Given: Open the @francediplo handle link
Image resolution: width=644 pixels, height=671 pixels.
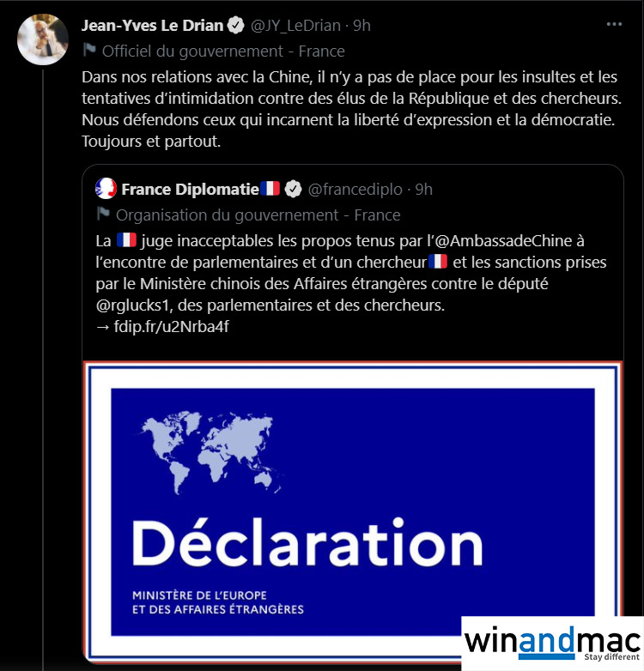Looking at the screenshot, I should point(355,190).
